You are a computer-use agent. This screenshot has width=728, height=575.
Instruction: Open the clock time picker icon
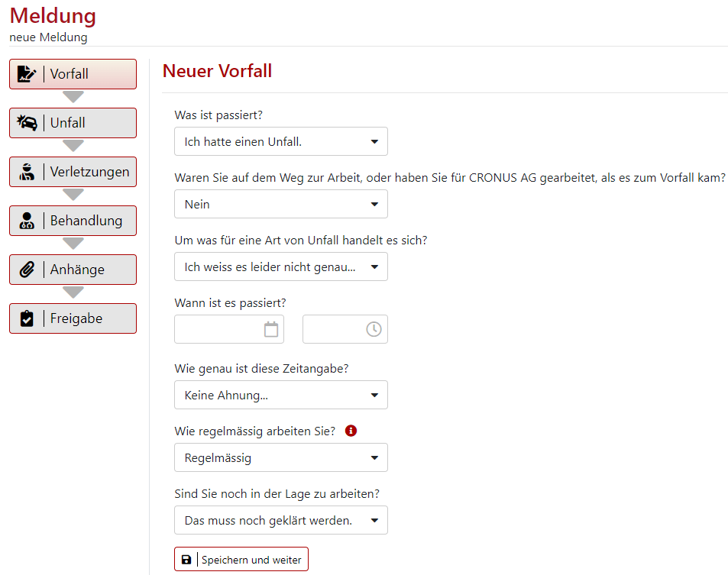[374, 329]
